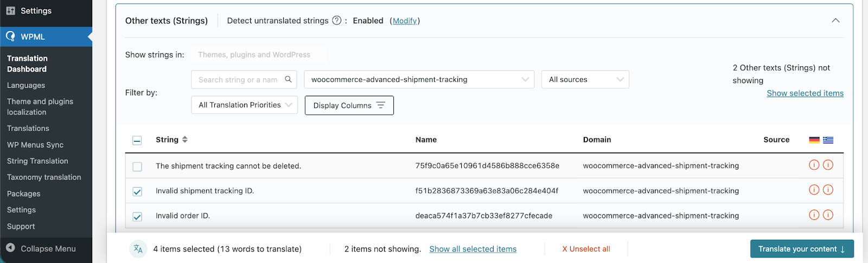Click the search magnifier icon in string filter
868x263 pixels.
[x=288, y=79]
